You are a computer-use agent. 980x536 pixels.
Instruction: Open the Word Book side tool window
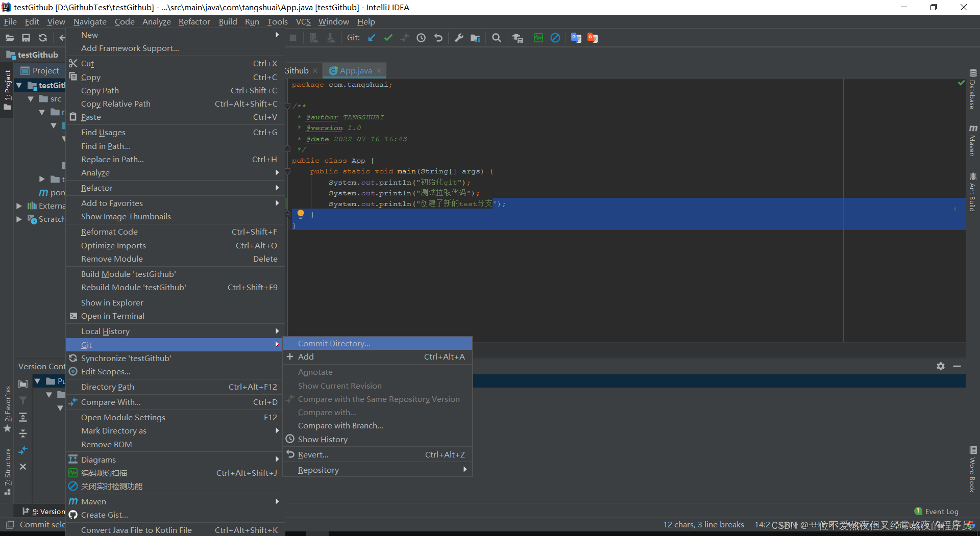(973, 469)
